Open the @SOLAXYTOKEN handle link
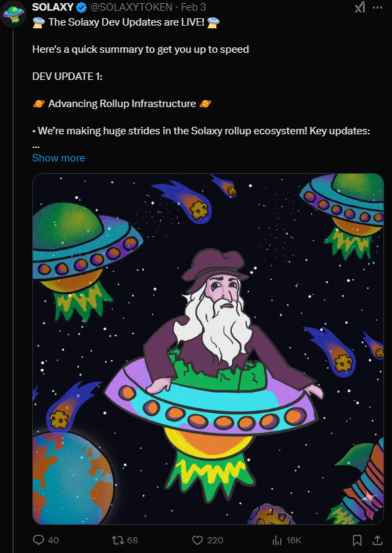 132,7
